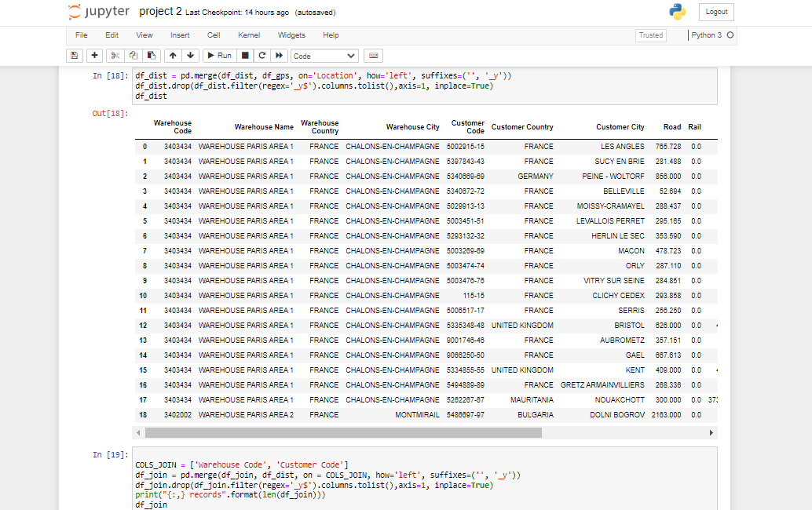This screenshot has width=812, height=510.
Task: Click output table horizontal scrollbar thumb
Action: 343,432
